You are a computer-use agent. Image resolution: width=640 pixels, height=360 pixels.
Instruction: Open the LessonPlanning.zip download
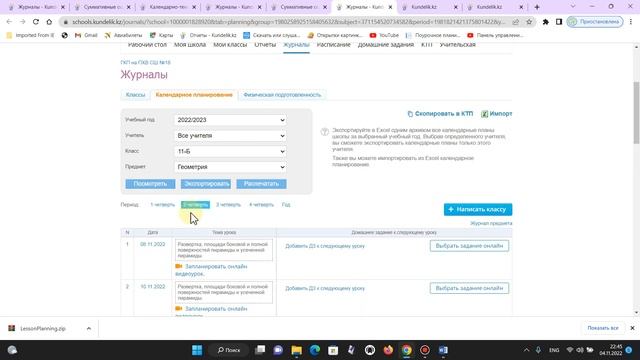tap(43, 329)
